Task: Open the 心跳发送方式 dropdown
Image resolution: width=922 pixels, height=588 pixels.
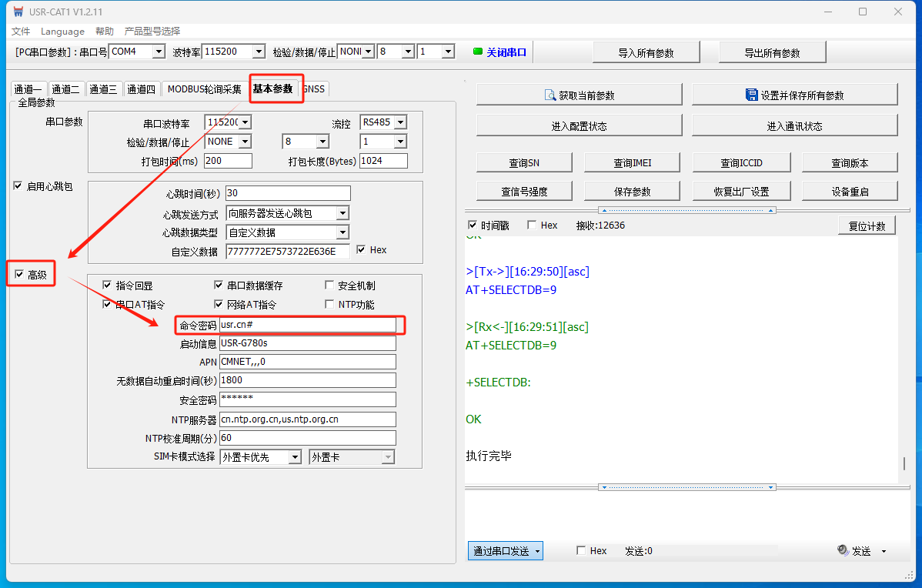Action: (342, 213)
